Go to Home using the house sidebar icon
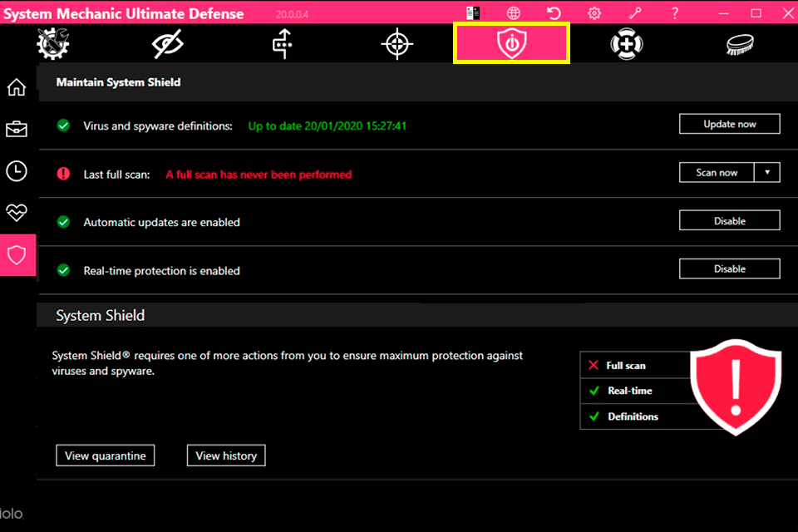The width and height of the screenshot is (798, 532). click(16, 86)
